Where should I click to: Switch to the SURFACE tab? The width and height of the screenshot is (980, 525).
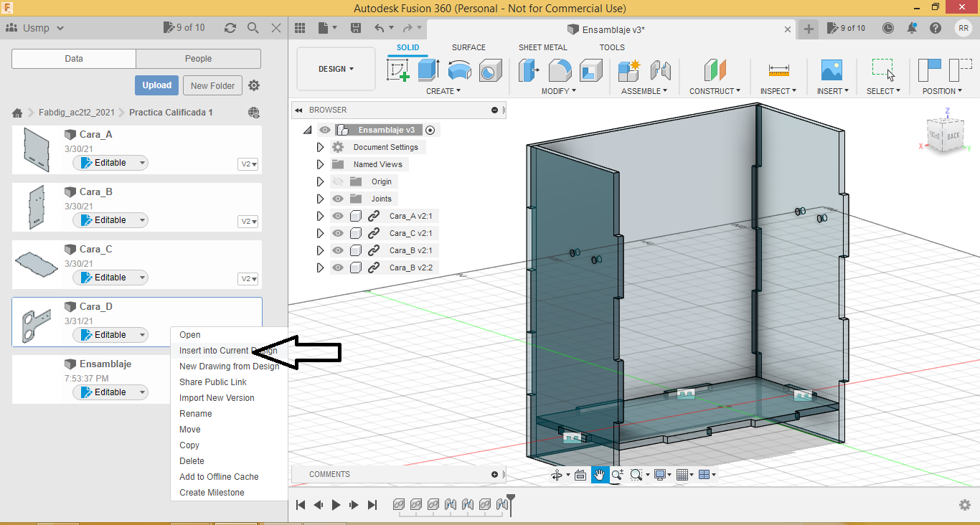click(468, 47)
